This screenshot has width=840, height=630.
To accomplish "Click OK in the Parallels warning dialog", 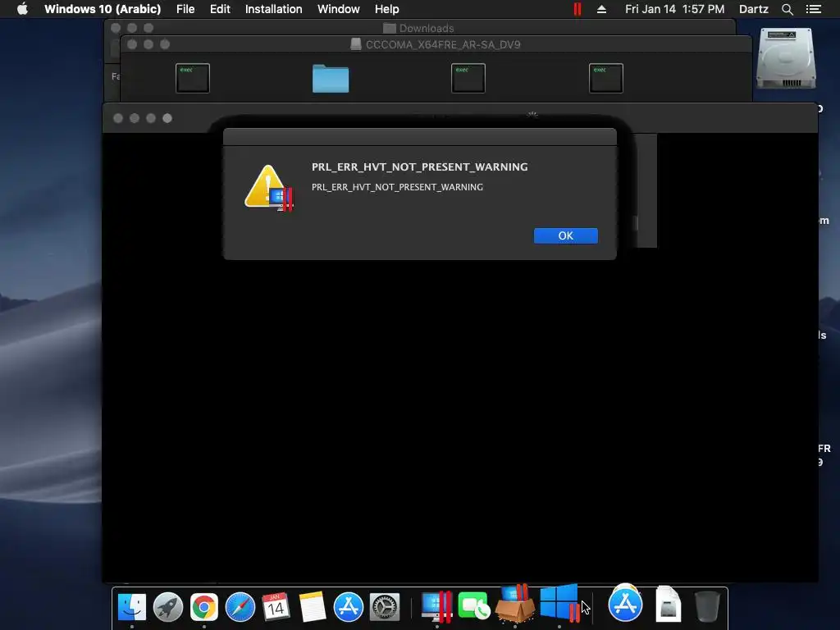I will coord(565,235).
